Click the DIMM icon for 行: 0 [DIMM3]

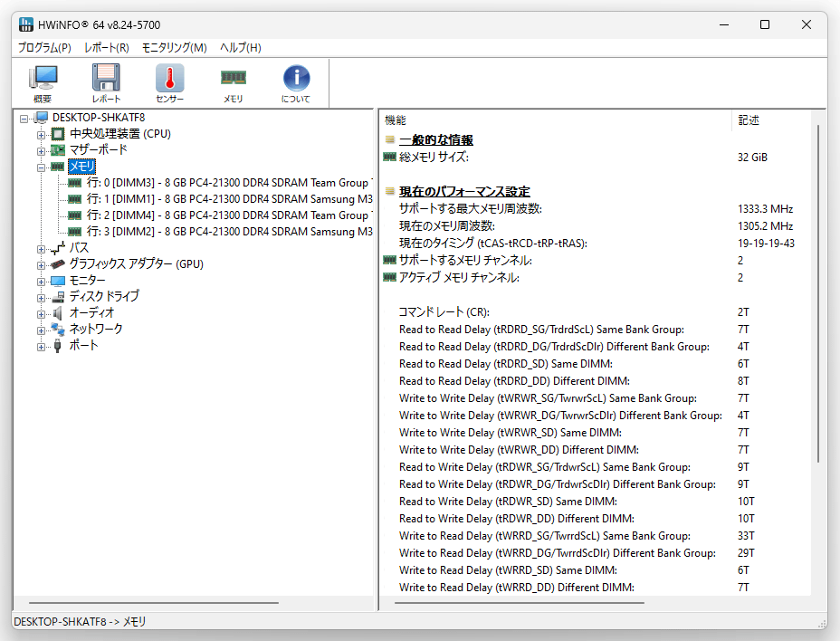point(75,183)
